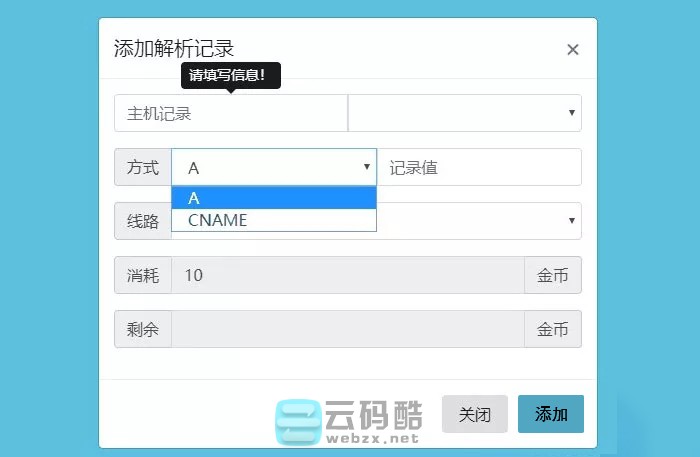
Task: Click into the 记录值 input field
Action: click(x=478, y=167)
